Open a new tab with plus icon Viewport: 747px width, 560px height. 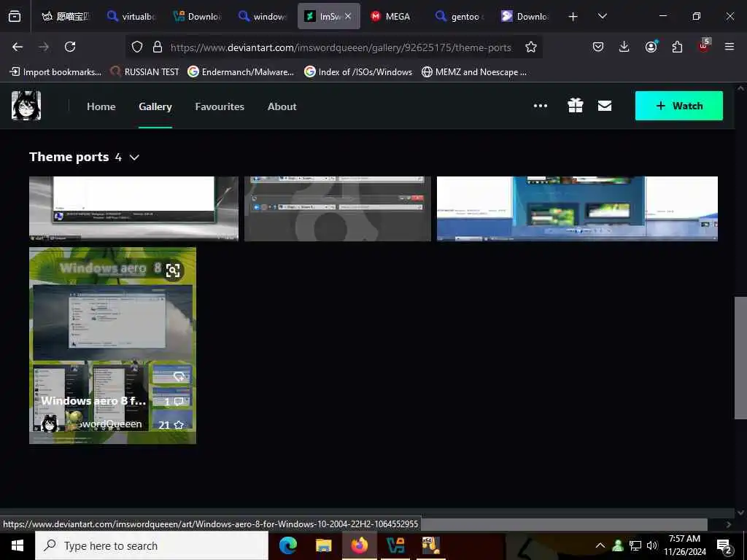[573, 17]
